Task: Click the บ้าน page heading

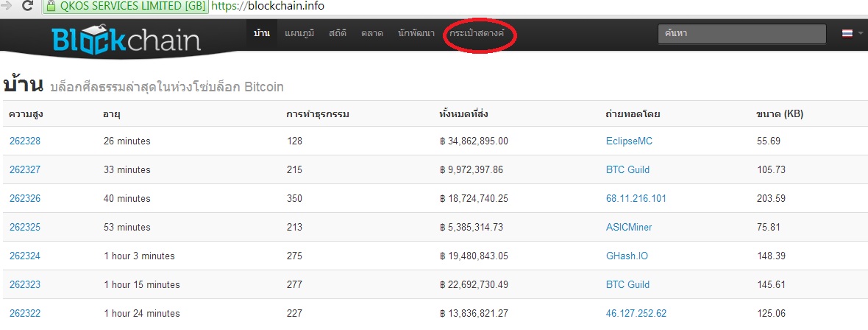Action: (24, 84)
